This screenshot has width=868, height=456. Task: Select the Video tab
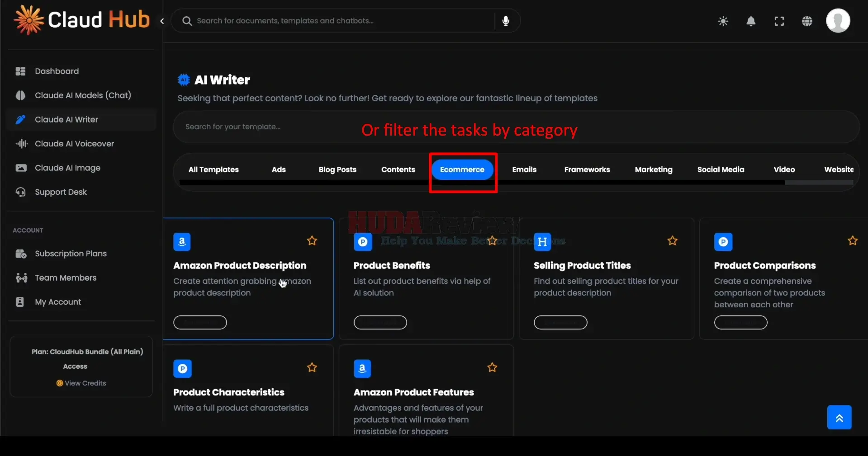(784, 169)
